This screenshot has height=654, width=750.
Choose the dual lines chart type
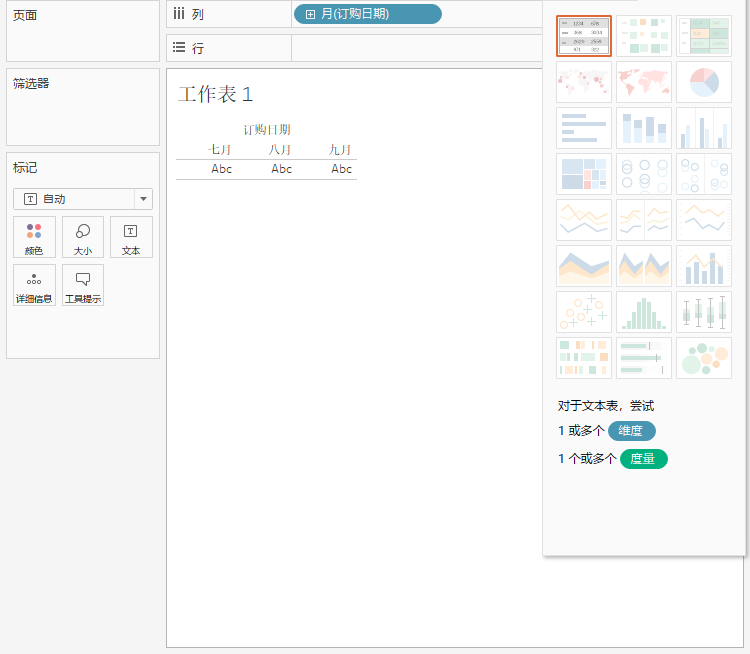click(704, 220)
